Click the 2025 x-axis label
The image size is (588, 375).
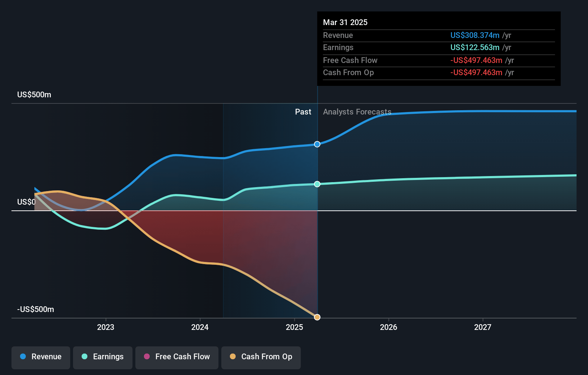coord(294,327)
